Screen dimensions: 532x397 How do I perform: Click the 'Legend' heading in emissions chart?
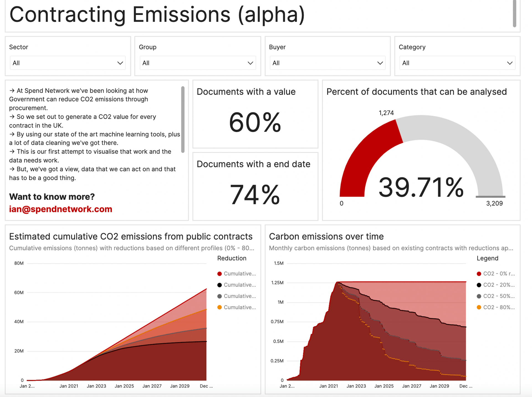[487, 258]
